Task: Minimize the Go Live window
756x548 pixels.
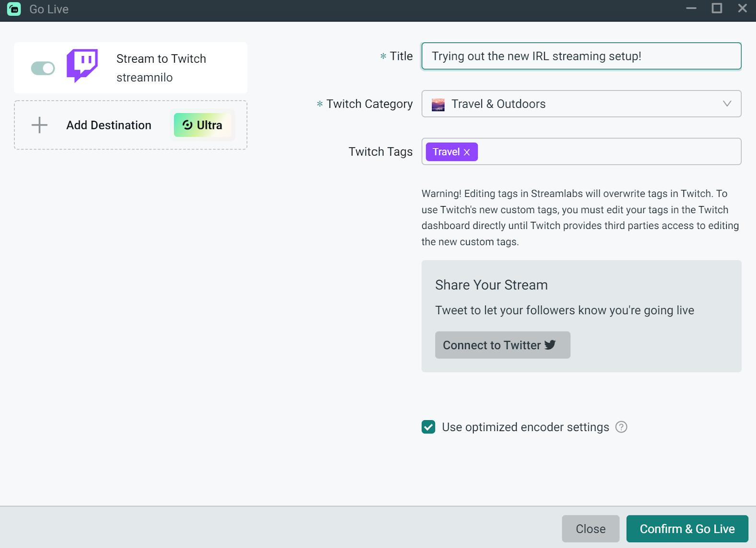Action: [691, 9]
